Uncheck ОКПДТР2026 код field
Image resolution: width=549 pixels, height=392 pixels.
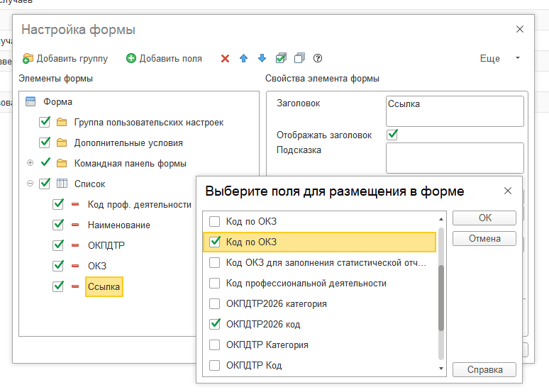pos(215,325)
